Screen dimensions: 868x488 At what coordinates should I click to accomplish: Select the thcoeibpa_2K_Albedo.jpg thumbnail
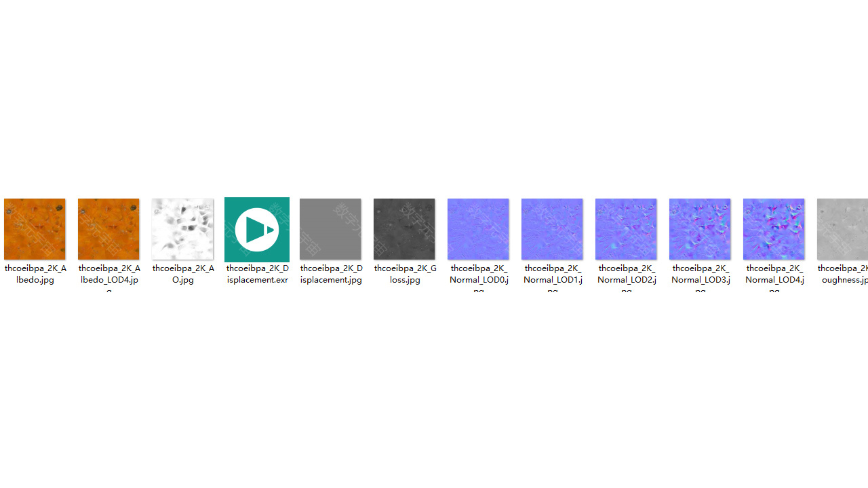pyautogui.click(x=35, y=229)
